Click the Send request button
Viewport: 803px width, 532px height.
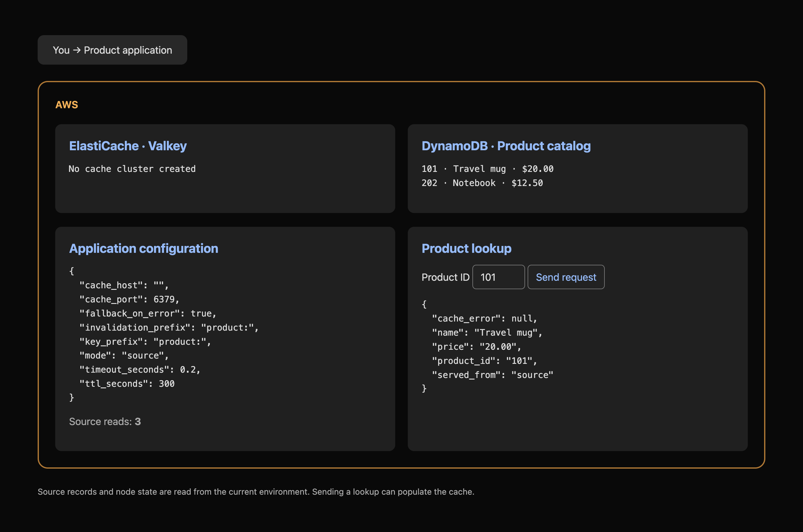tap(566, 277)
